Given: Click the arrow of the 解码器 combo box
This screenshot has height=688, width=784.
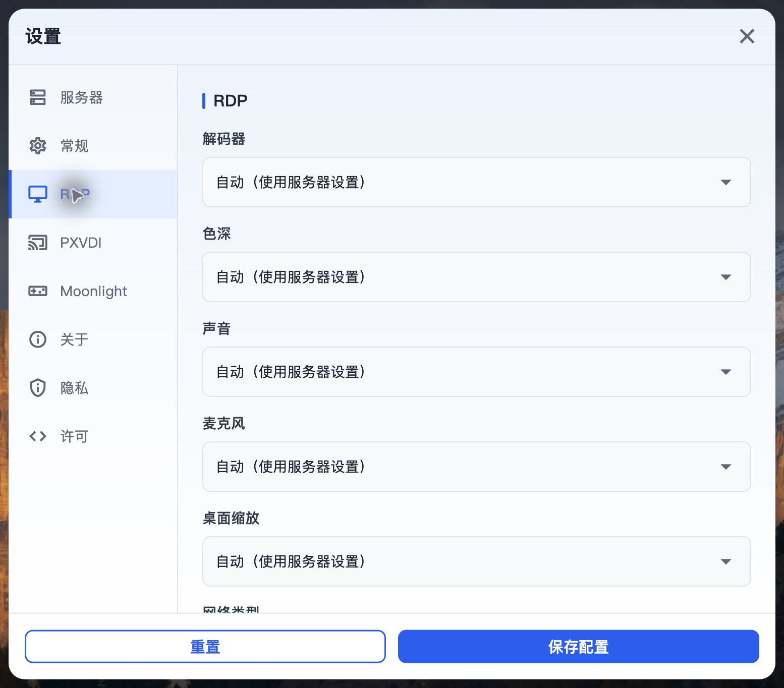Looking at the screenshot, I should [x=726, y=182].
